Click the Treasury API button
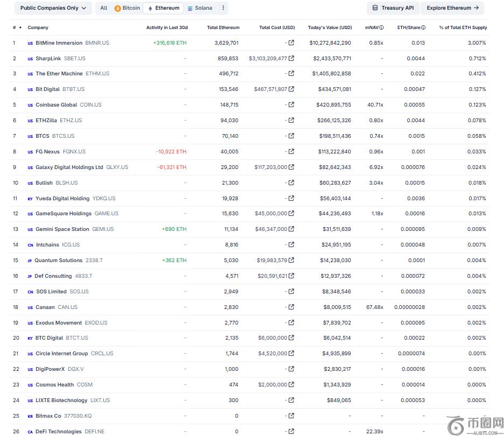The image size is (504, 436). click(x=393, y=8)
